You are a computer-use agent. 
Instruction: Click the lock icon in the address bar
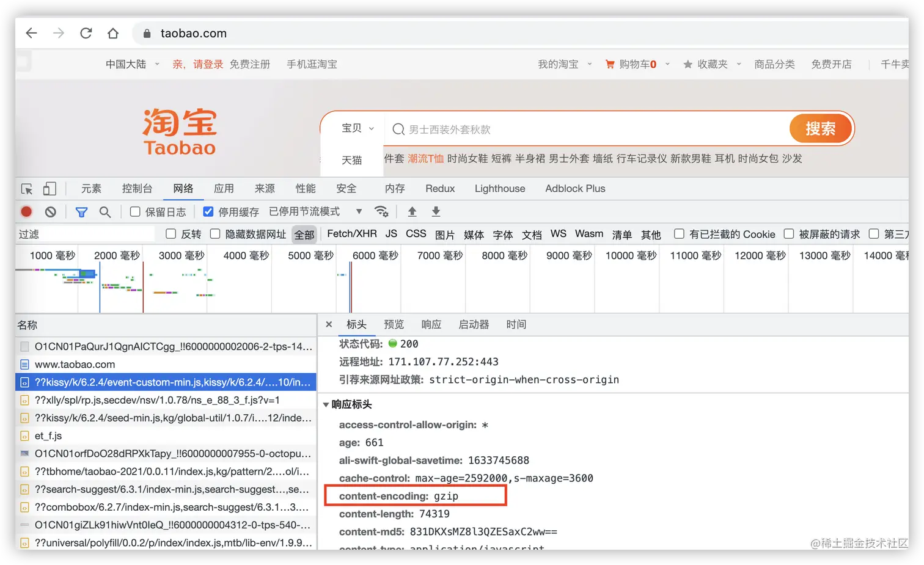(147, 34)
